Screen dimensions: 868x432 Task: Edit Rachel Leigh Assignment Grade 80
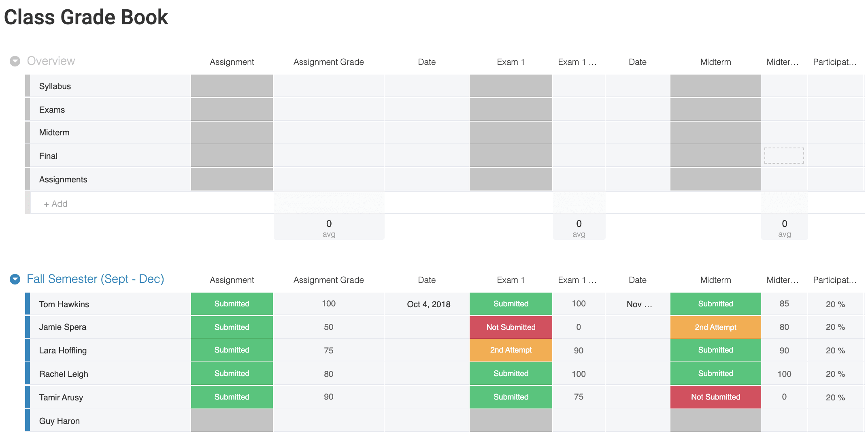329,374
